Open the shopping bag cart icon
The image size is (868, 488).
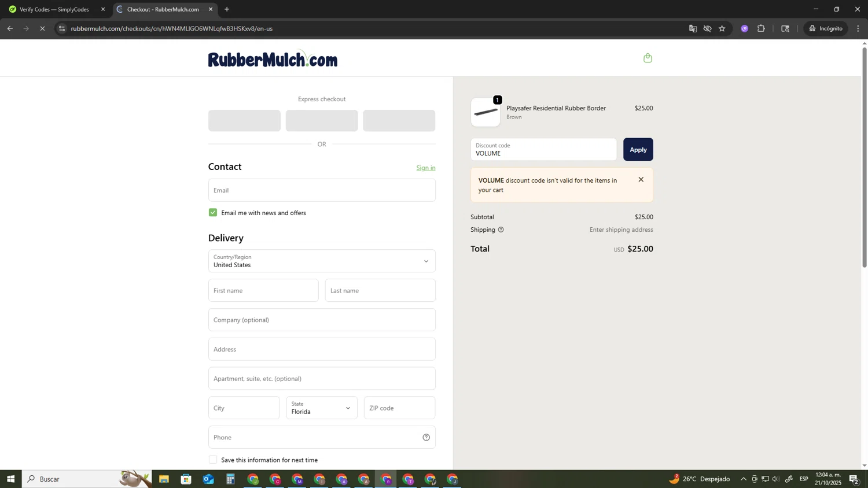tap(648, 58)
